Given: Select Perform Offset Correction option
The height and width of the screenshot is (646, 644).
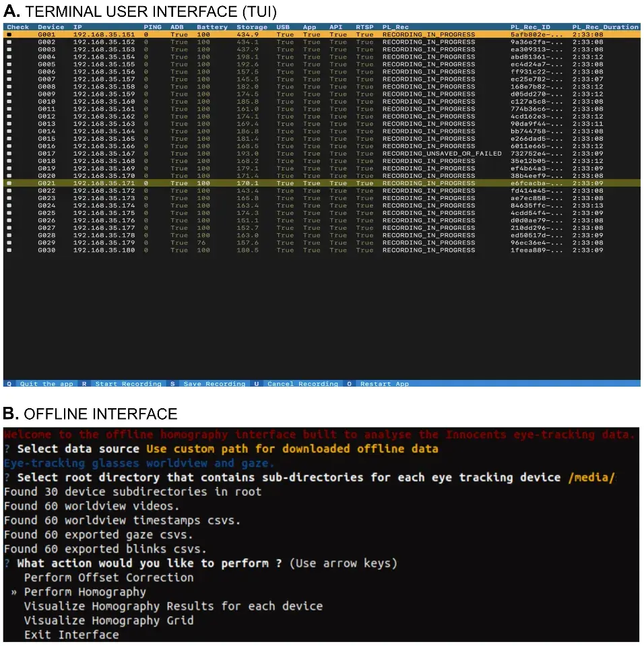Looking at the screenshot, I should click(108, 577).
